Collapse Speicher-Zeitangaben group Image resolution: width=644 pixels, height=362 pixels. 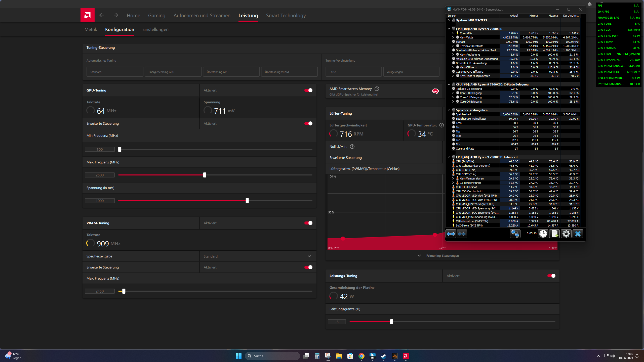(x=449, y=110)
